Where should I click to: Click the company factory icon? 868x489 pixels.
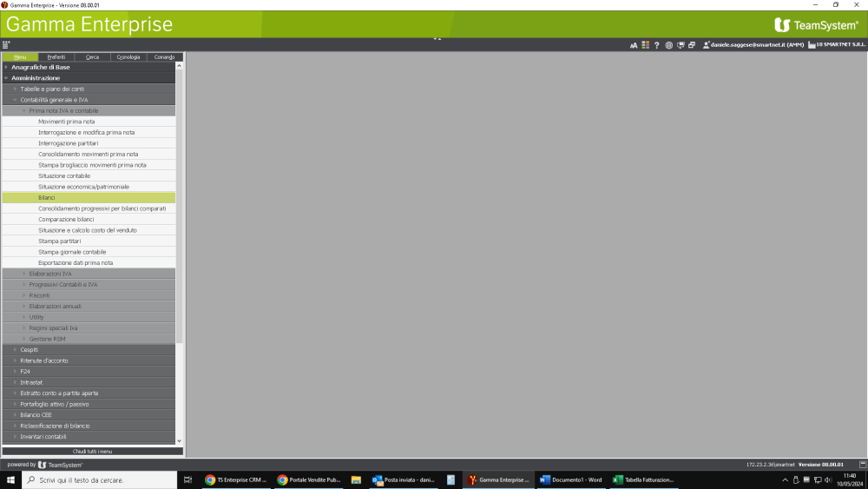[812, 45]
